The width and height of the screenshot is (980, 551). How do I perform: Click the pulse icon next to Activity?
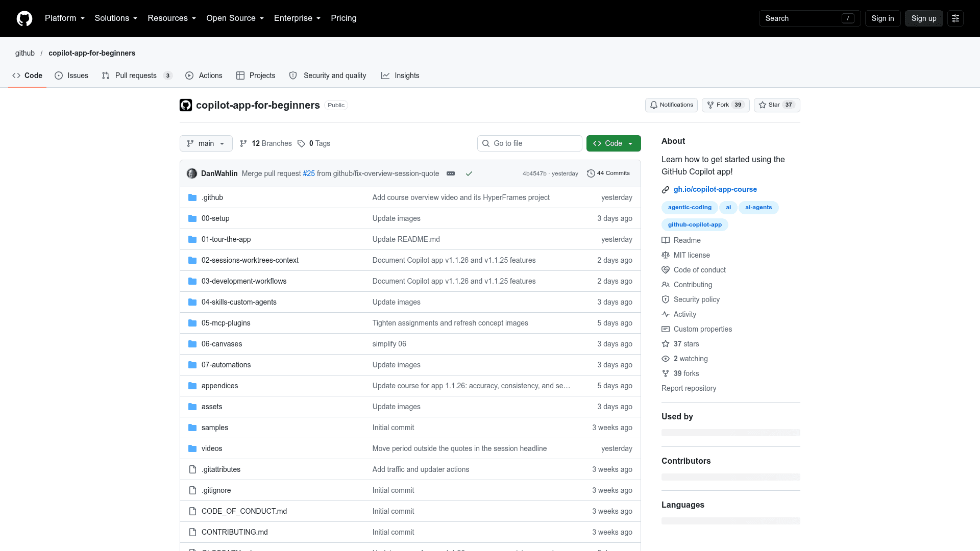point(666,314)
